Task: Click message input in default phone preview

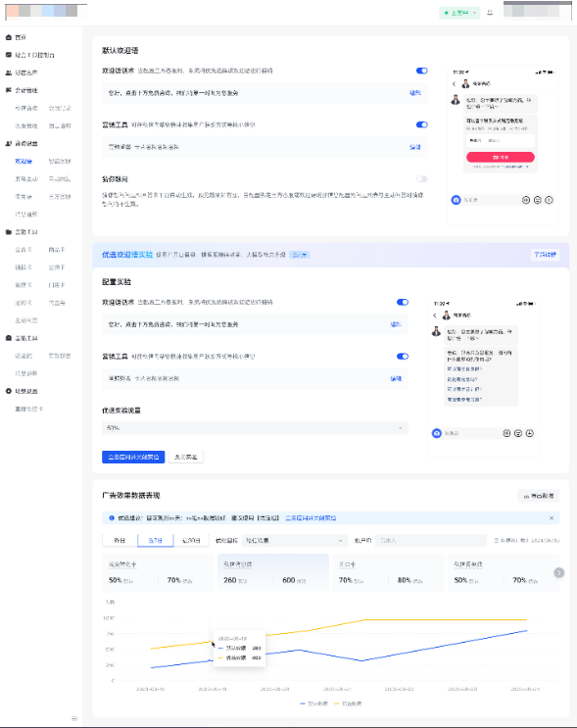Action: point(491,200)
